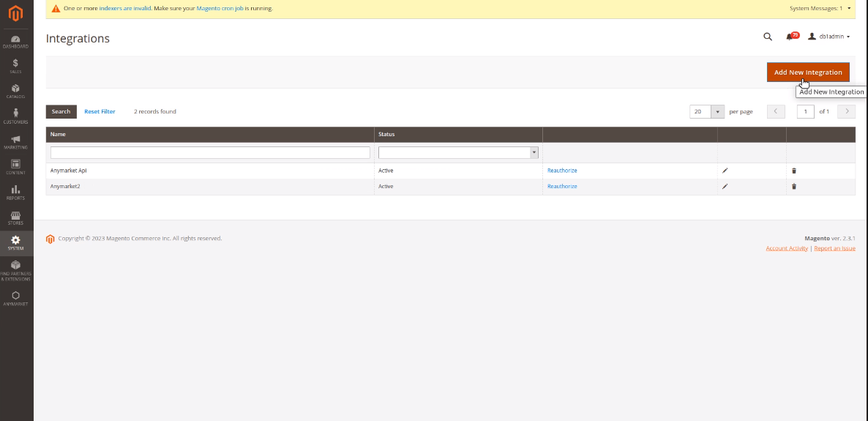Click the Magento logo in sidebar
Image resolution: width=868 pixels, height=421 pixels.
pyautogui.click(x=15, y=12)
